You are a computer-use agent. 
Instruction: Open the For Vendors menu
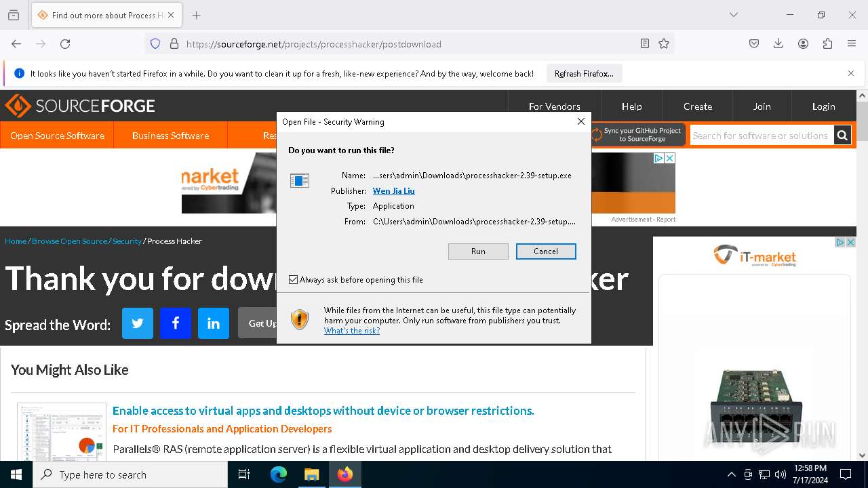tap(554, 106)
